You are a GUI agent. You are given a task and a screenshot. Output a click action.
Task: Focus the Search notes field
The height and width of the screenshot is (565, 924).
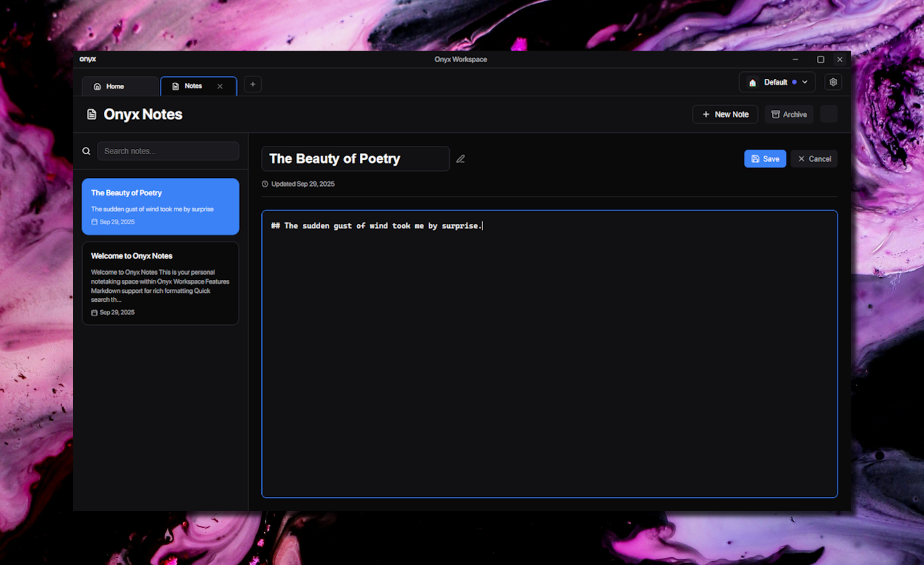[x=168, y=152]
